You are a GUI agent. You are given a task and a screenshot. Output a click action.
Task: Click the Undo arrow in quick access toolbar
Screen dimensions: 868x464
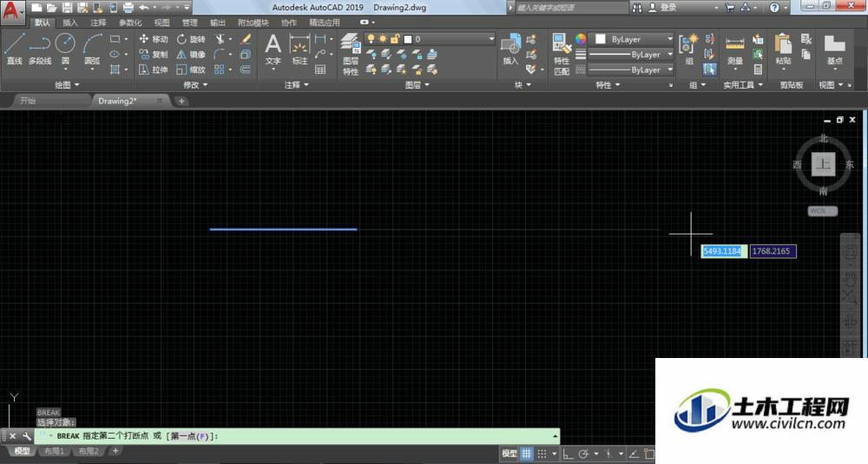pos(144,8)
